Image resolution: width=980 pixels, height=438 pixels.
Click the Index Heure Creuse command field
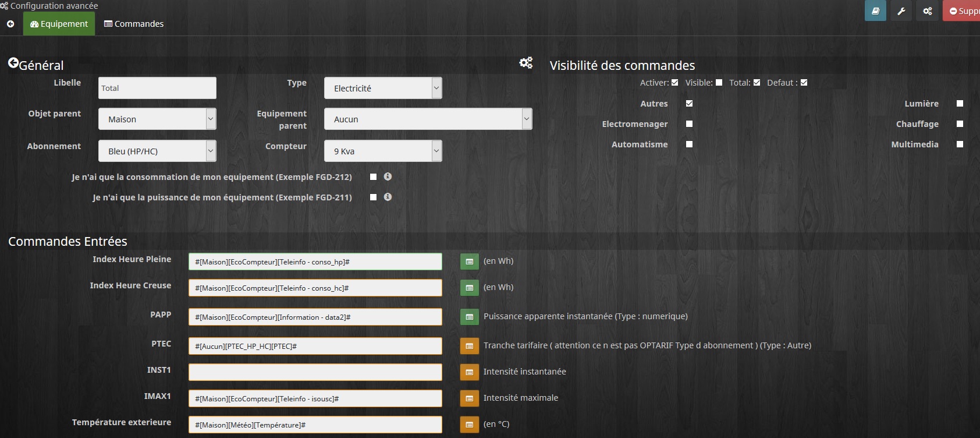(x=315, y=288)
